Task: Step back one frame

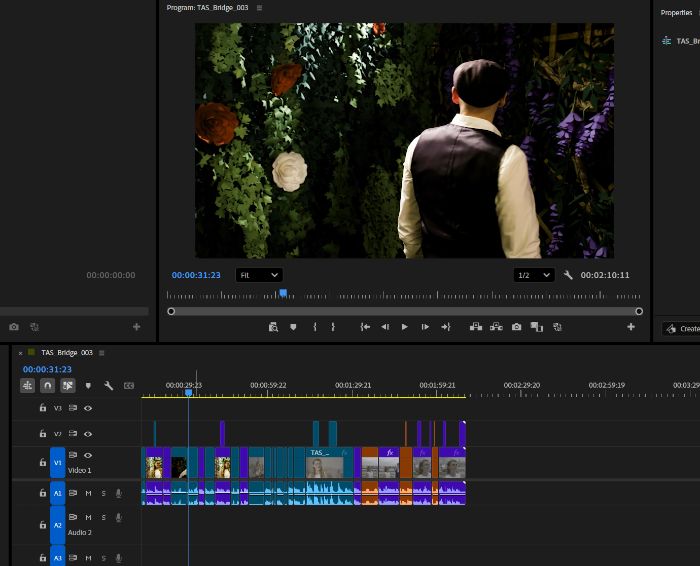Action: pos(385,327)
